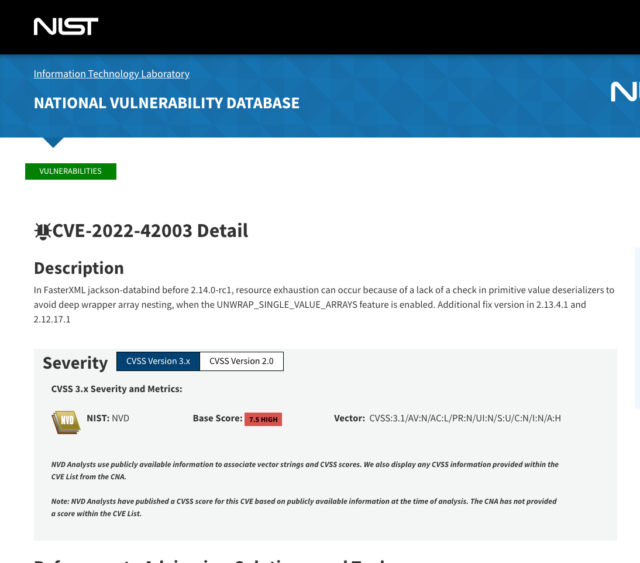The height and width of the screenshot is (563, 640).
Task: Click the Description heading
Action: click(79, 268)
